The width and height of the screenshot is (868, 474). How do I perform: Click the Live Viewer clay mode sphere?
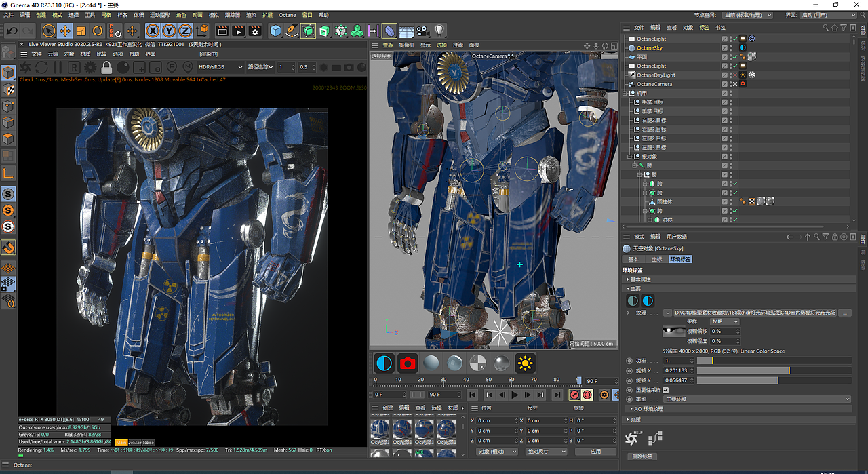(123, 67)
